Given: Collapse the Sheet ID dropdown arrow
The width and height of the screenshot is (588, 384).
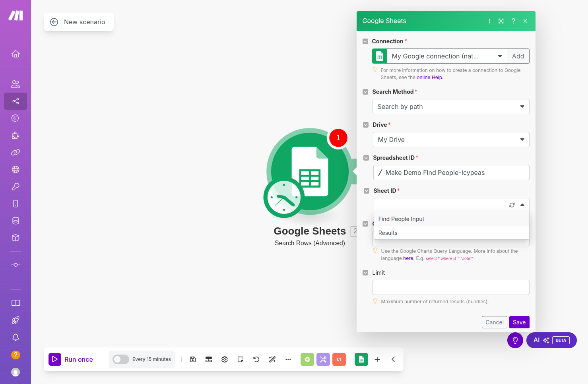Looking at the screenshot, I should (x=522, y=205).
